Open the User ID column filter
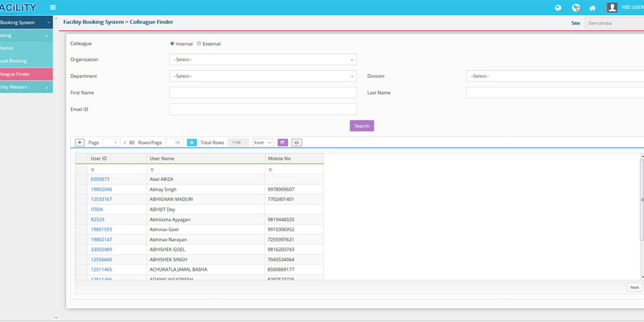 (93, 170)
